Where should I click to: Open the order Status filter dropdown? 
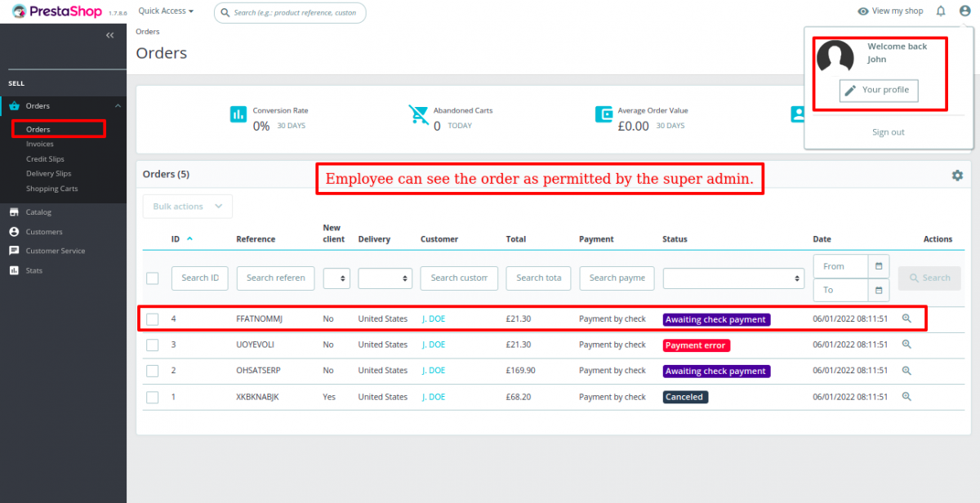pyautogui.click(x=733, y=278)
